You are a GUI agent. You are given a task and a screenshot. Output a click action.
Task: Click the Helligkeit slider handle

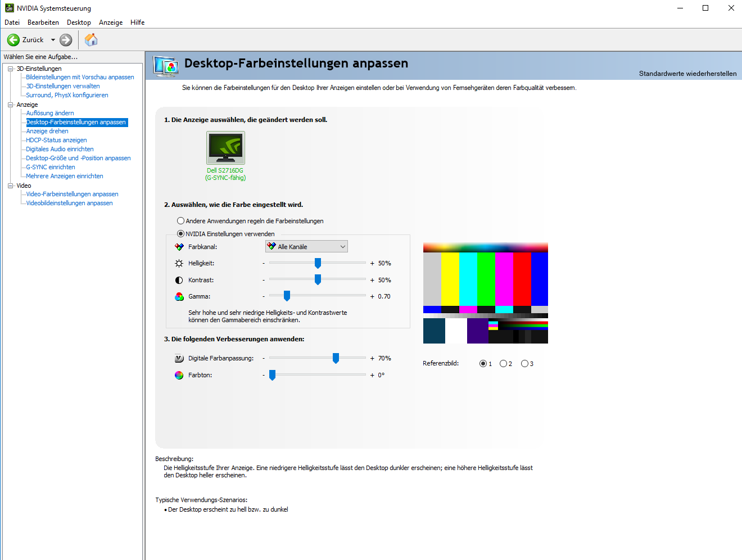[318, 263]
